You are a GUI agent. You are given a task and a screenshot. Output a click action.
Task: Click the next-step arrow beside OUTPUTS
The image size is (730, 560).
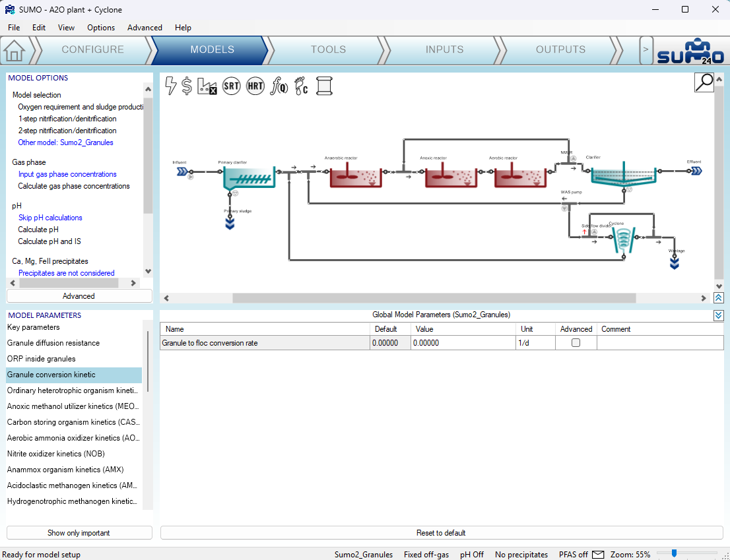point(646,50)
